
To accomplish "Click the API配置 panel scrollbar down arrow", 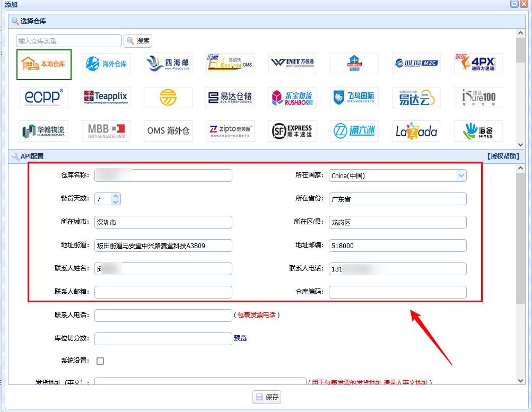I will 520,381.
